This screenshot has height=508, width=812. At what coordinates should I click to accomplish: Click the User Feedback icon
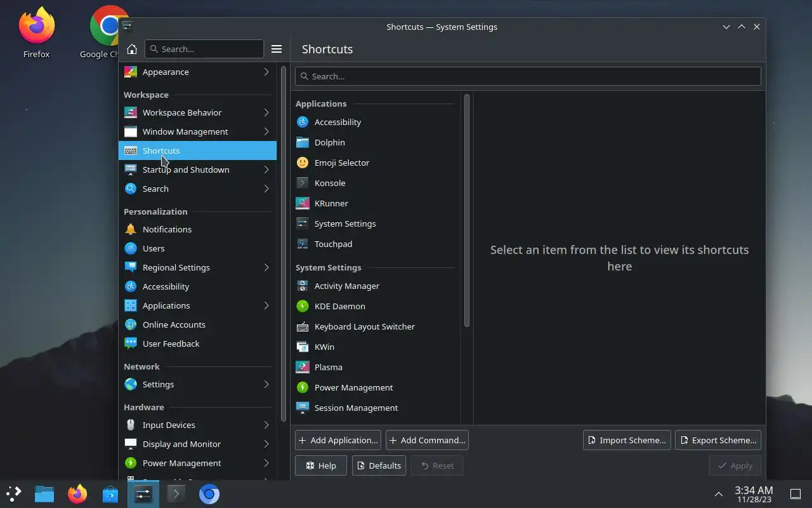[x=131, y=344]
